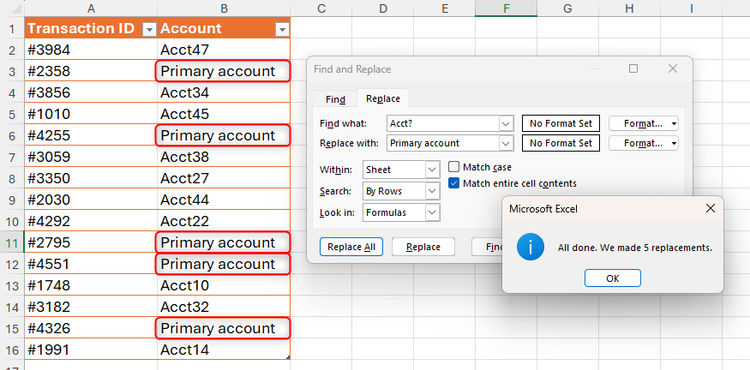The height and width of the screenshot is (370, 750).
Task: Select Primary account cell in row 6
Action: [224, 136]
